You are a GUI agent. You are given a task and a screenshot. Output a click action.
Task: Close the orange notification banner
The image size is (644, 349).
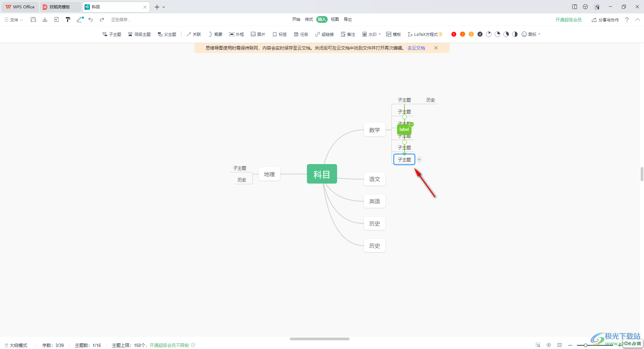pos(436,48)
